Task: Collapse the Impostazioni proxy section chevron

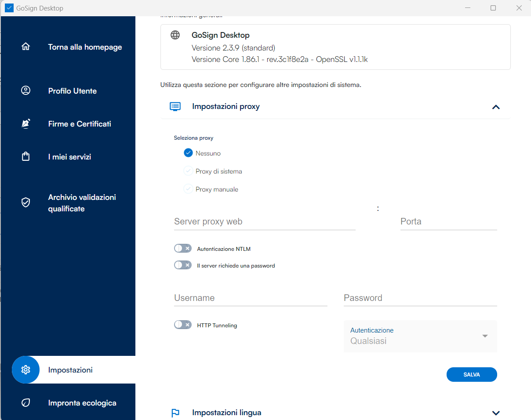Action: coord(496,107)
